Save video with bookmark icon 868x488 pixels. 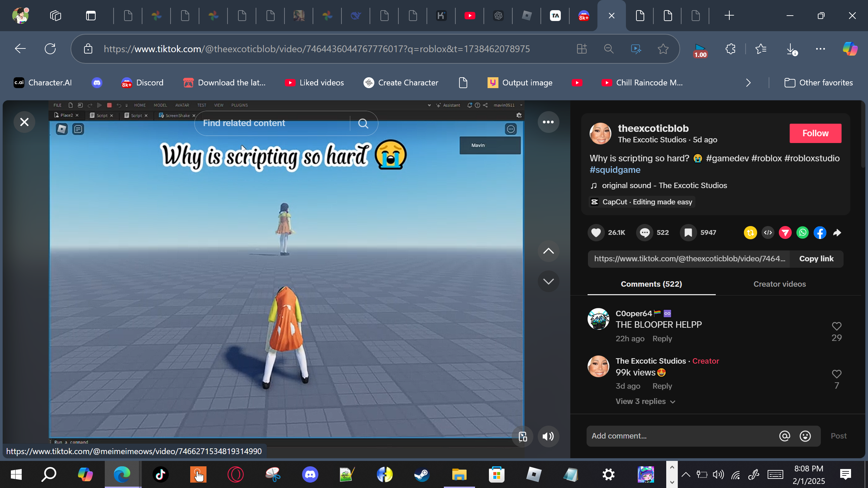[688, 232]
